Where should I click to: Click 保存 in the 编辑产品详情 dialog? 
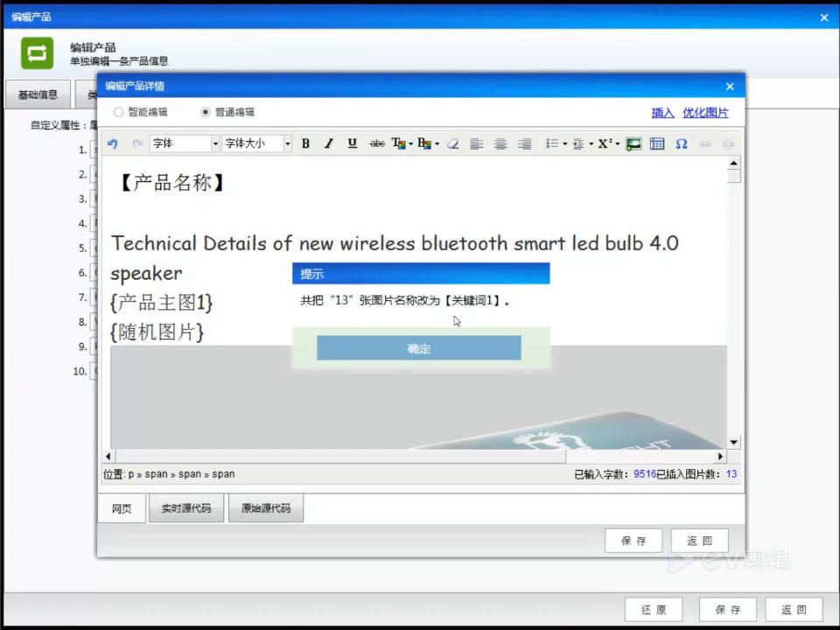click(633, 541)
